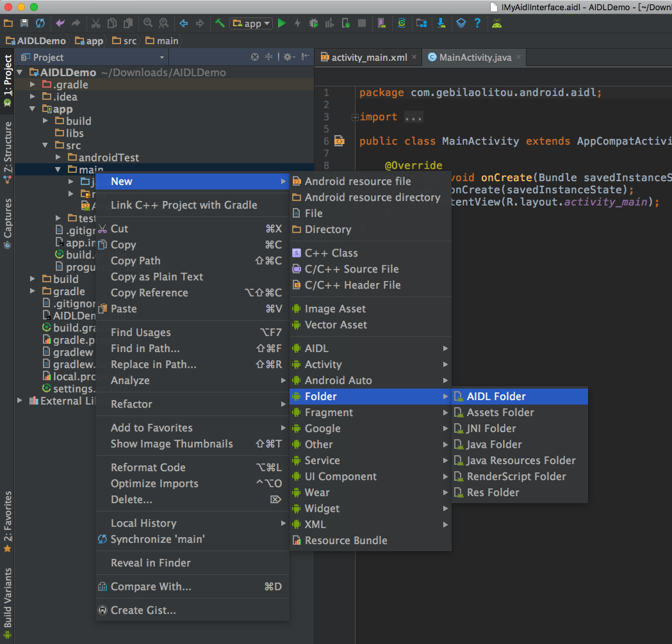Open the Project Structure icon
Viewport: 672px width, 644px height.
click(422, 23)
